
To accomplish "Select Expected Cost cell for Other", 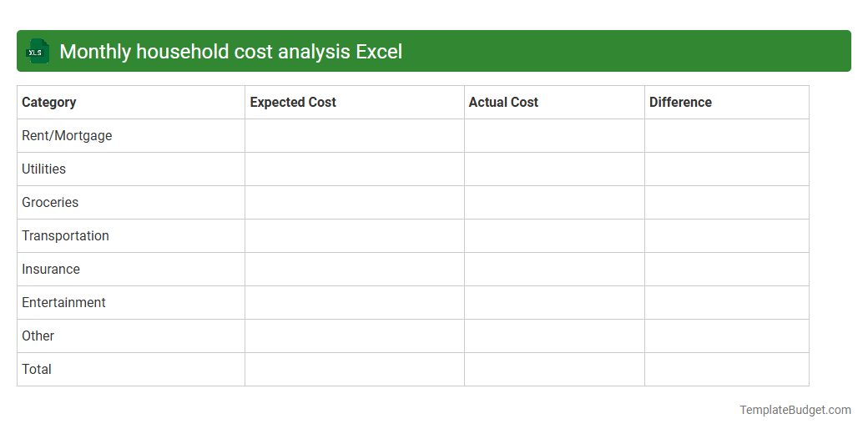I will coord(355,336).
